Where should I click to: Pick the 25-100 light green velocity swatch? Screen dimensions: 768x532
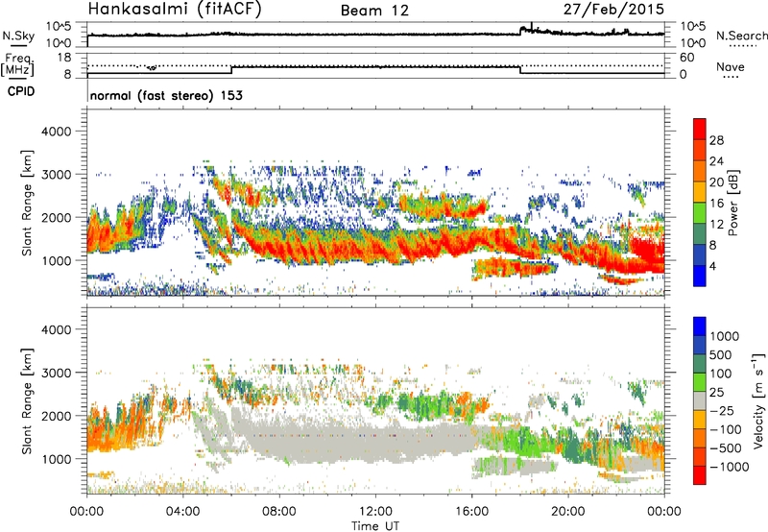[x=700, y=383]
